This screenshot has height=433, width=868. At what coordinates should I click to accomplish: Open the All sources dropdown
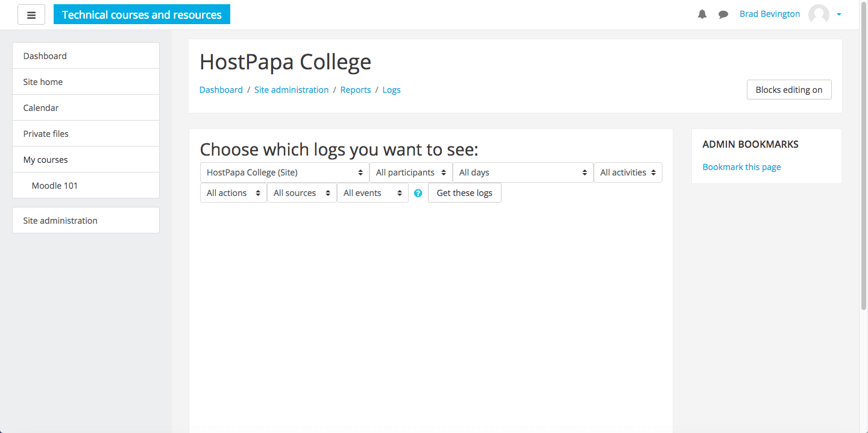(302, 193)
